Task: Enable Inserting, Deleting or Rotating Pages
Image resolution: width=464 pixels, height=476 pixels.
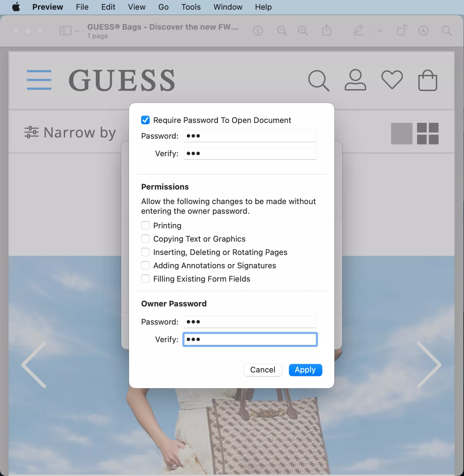Action: coord(145,252)
